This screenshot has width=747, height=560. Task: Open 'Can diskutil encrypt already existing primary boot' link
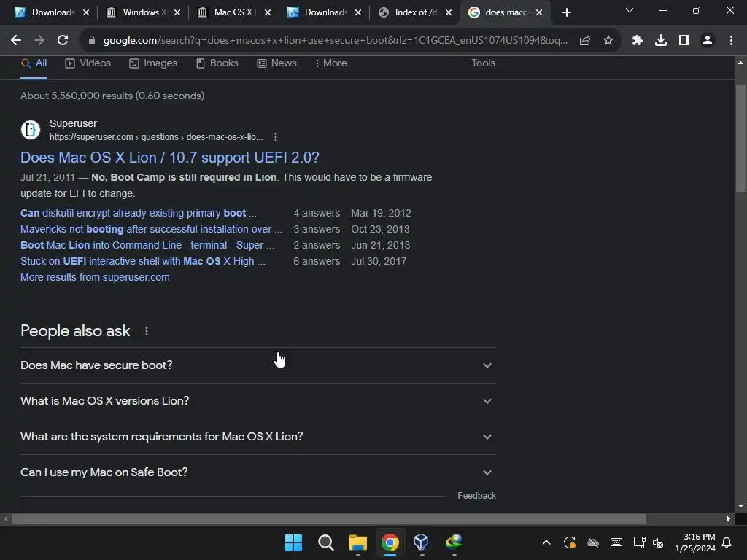point(138,214)
